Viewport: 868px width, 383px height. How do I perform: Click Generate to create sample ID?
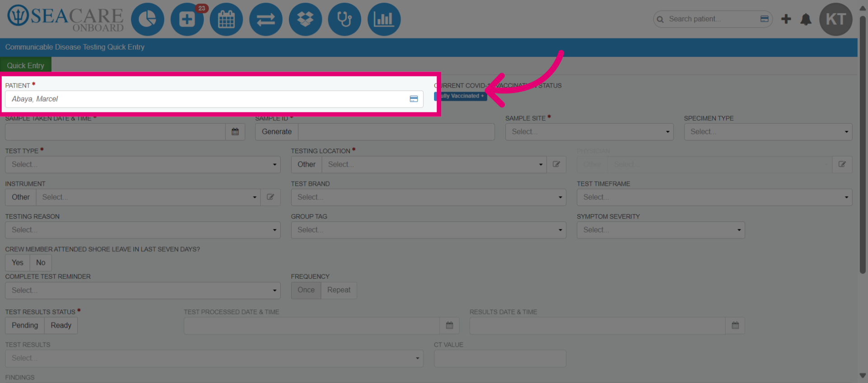tap(277, 132)
